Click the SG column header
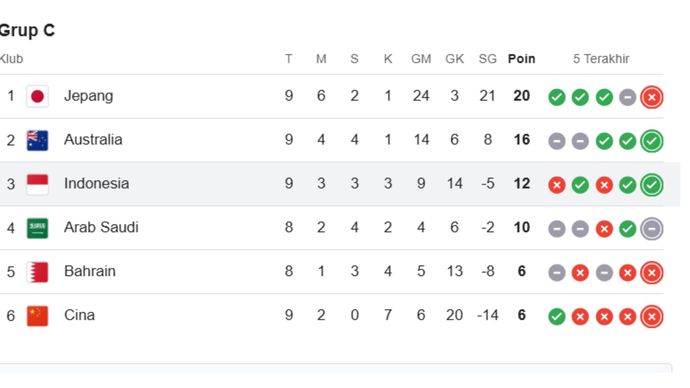This screenshot has height=388, width=690. [488, 59]
